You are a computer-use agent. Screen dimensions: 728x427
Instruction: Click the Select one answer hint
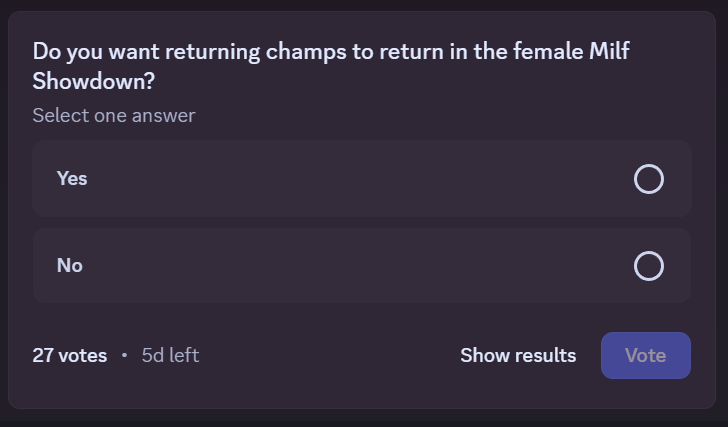coord(113,116)
